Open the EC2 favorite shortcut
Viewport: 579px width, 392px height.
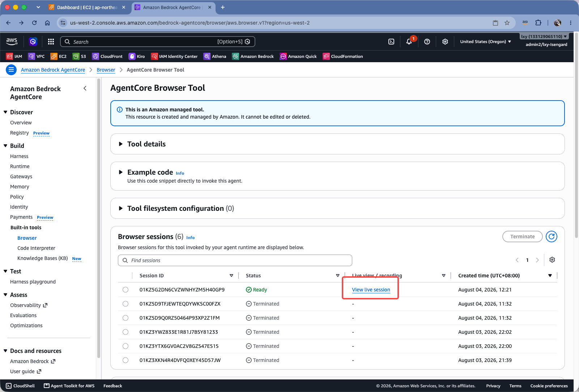[59, 56]
